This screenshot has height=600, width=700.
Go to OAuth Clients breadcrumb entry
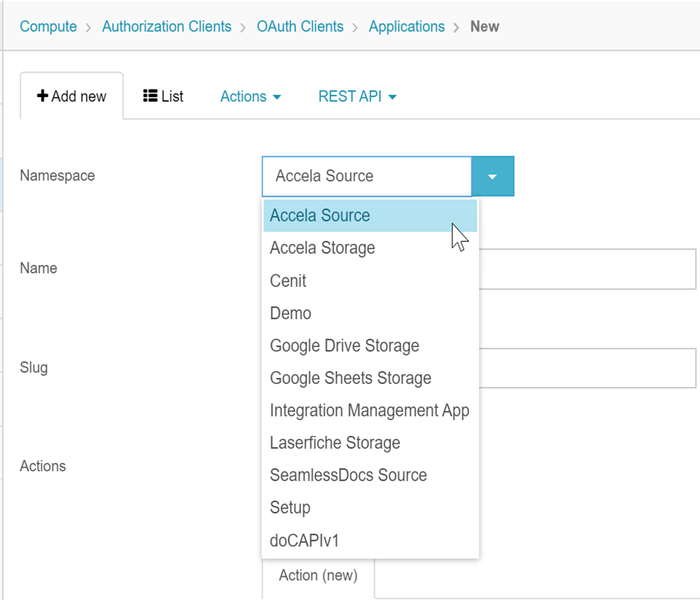(300, 26)
